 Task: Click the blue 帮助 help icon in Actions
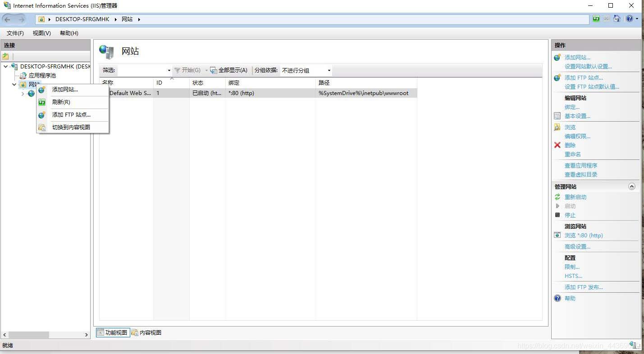click(x=557, y=298)
